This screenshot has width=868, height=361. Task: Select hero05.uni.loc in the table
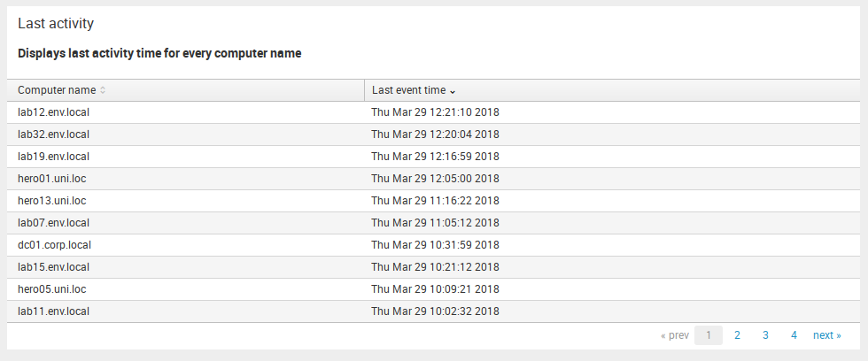(52, 289)
